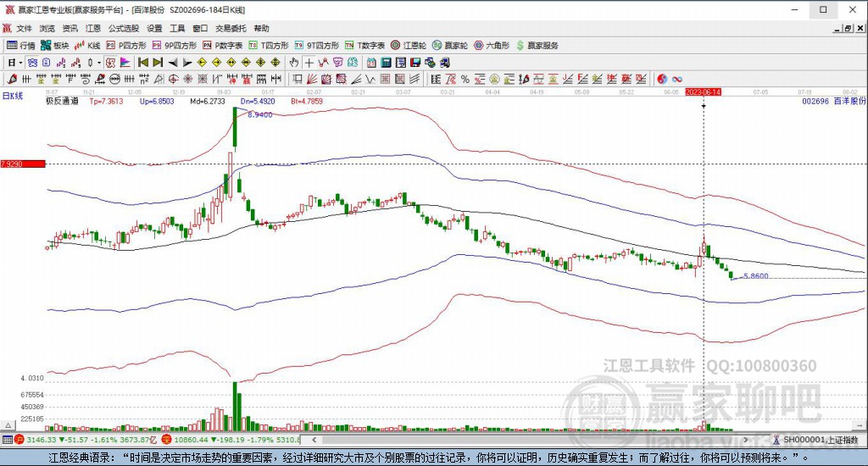Open the calendar icon in toolbar
868x466 pixels.
point(371,63)
